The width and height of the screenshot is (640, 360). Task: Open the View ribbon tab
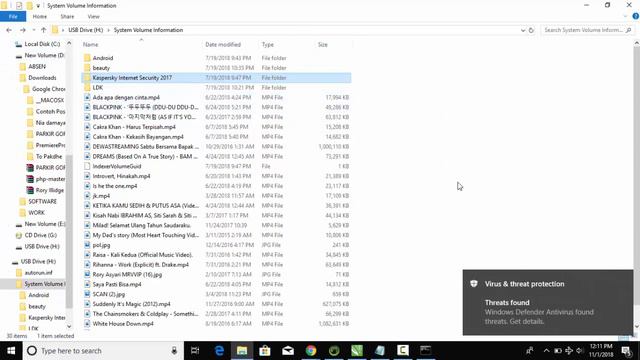(93, 17)
